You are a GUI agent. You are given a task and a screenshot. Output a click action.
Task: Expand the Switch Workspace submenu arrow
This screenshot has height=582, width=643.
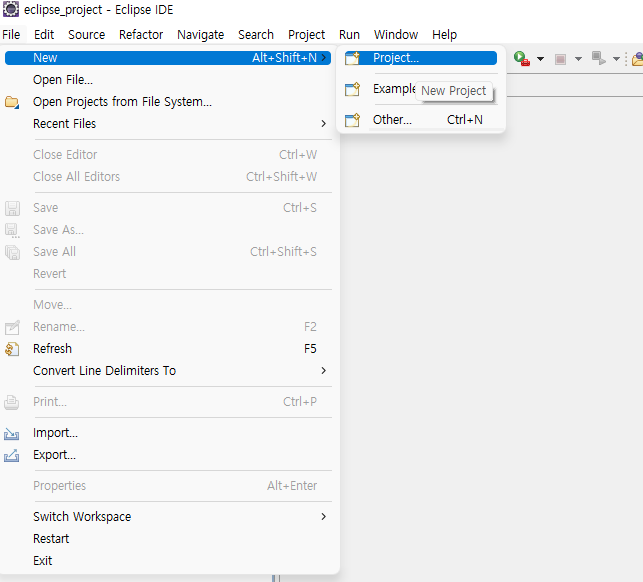(x=324, y=517)
